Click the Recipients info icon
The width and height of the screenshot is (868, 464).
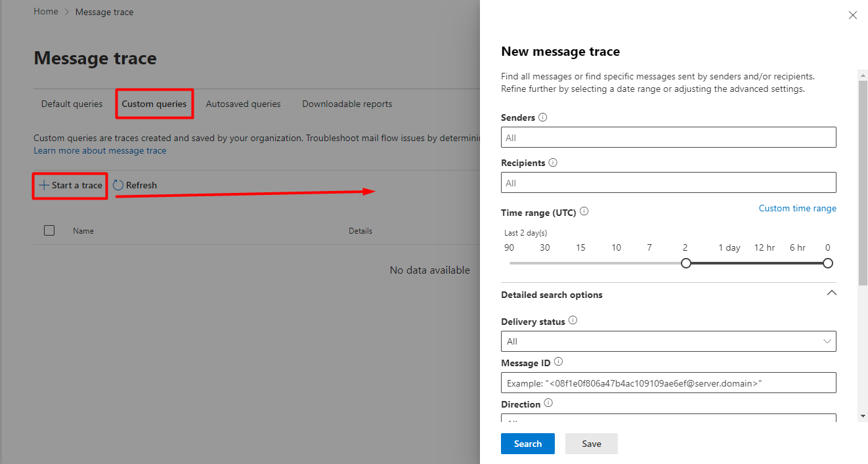(x=553, y=162)
